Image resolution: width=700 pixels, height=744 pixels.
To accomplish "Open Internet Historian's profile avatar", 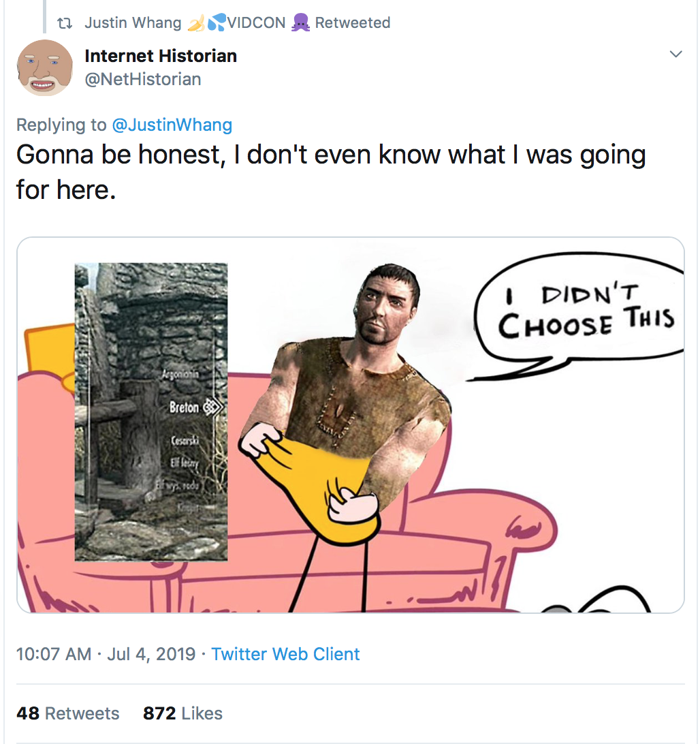I will [44, 67].
